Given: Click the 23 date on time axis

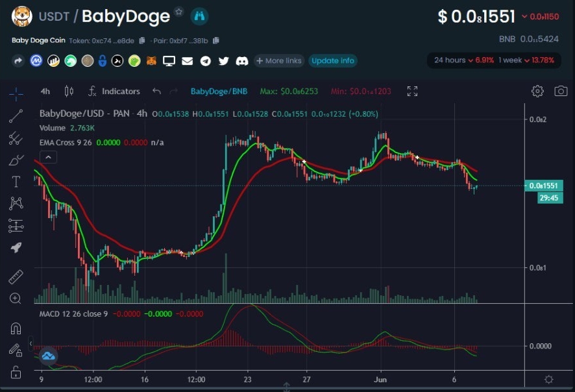Looking at the screenshot, I should pos(247,380).
